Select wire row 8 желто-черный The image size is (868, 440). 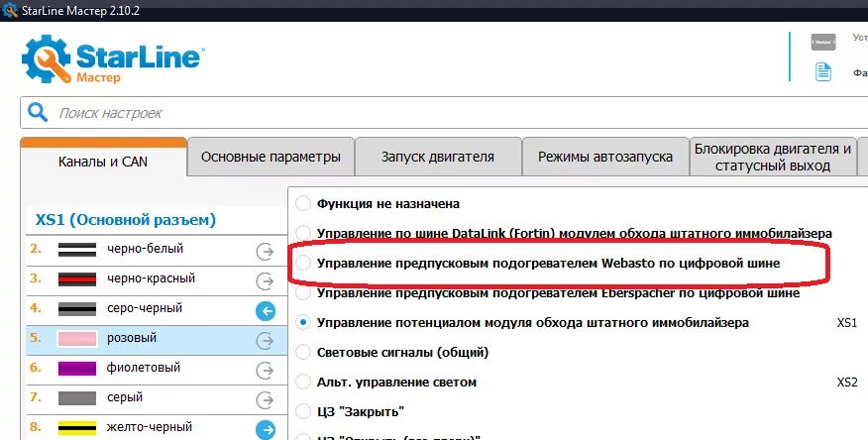point(157,428)
